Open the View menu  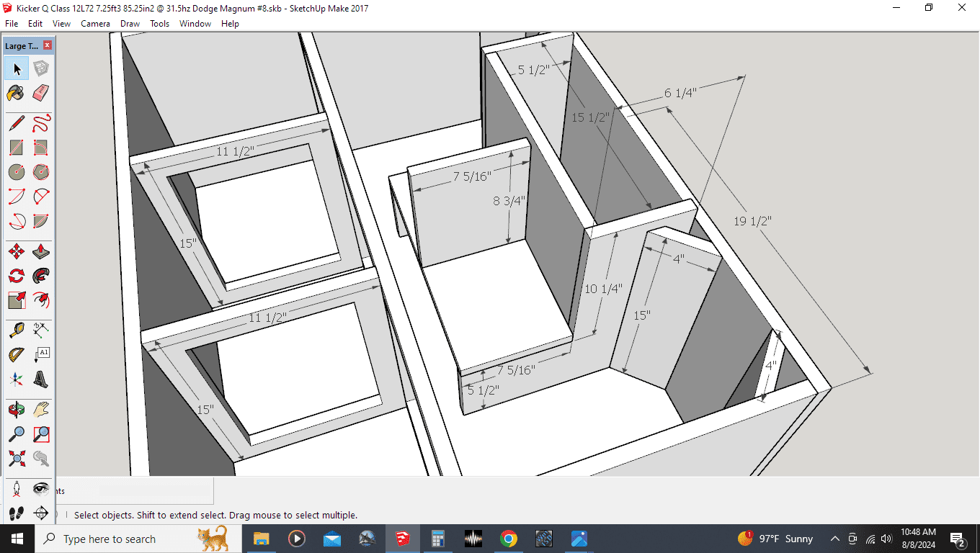pos(61,24)
